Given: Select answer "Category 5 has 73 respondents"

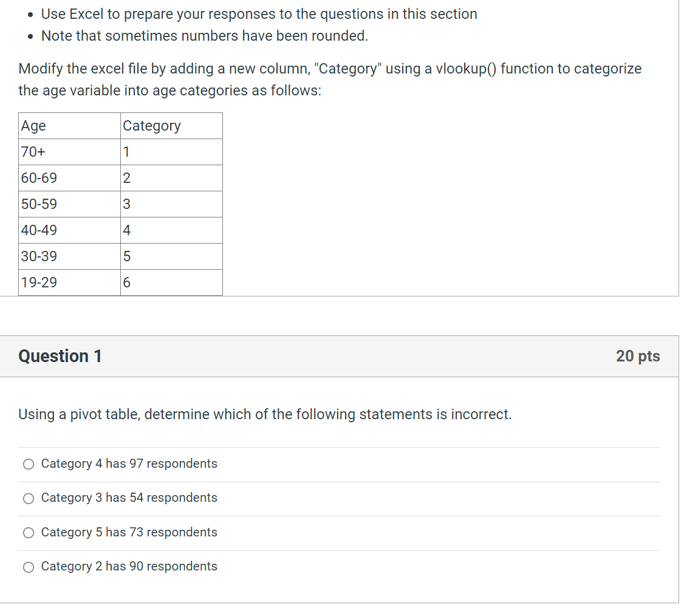Looking at the screenshot, I should pos(28,532).
